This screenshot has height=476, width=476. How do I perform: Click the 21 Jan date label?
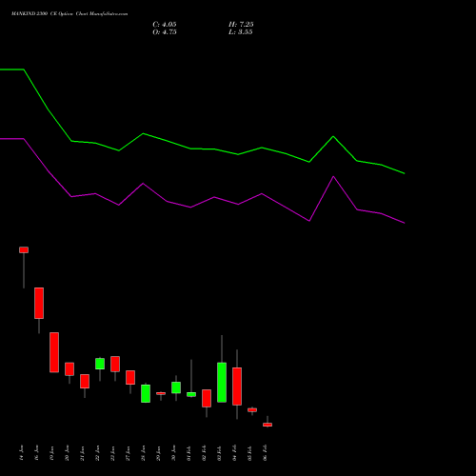(x=82, y=453)
